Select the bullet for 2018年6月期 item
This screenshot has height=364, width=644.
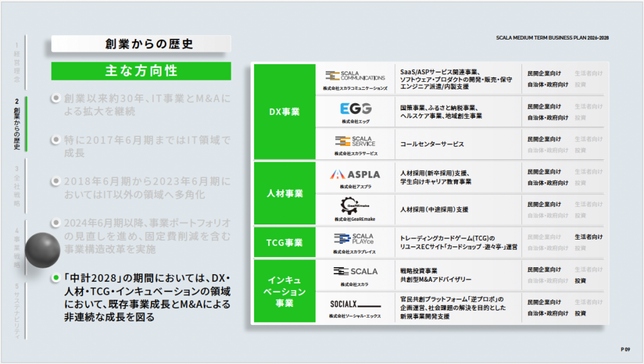(x=57, y=181)
